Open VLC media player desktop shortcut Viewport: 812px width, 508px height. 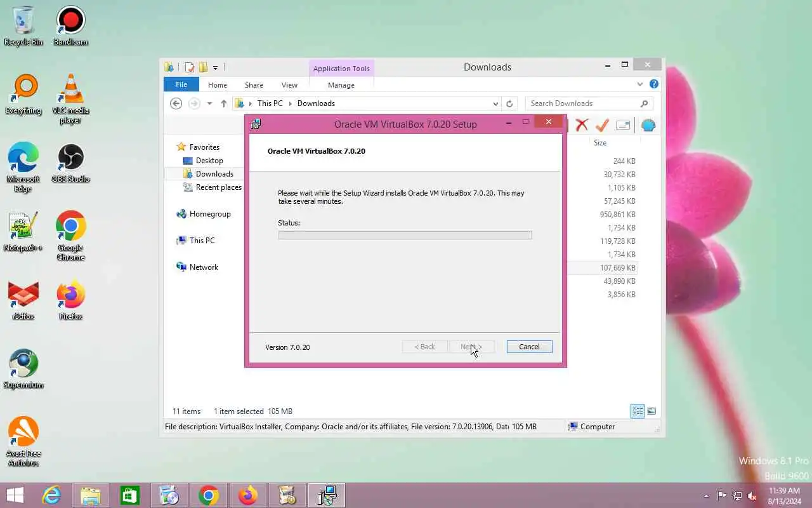click(70, 98)
